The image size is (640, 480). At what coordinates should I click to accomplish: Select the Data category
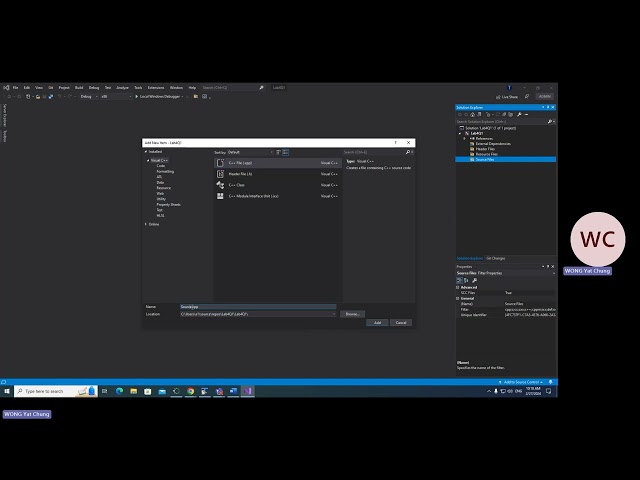160,182
